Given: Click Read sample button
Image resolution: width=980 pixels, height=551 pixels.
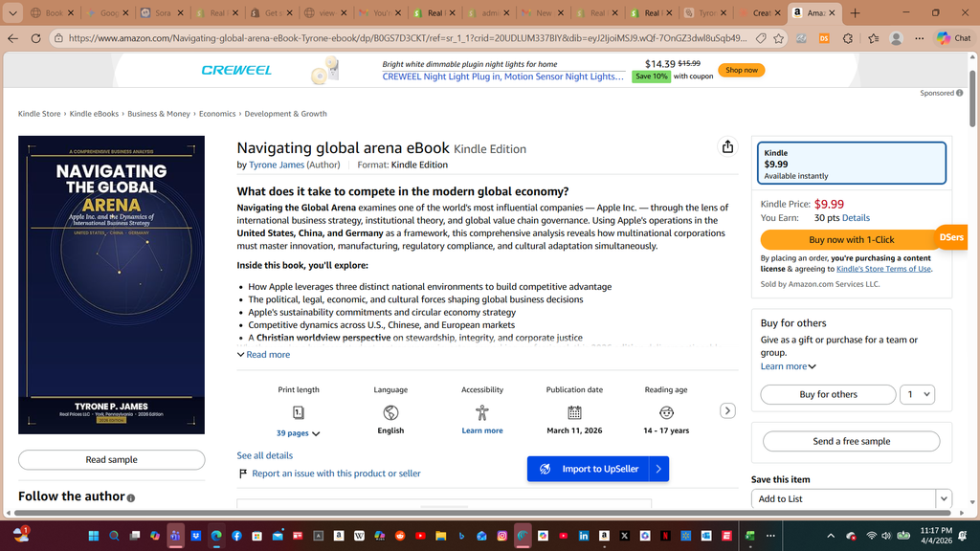Looking at the screenshot, I should pos(111,460).
